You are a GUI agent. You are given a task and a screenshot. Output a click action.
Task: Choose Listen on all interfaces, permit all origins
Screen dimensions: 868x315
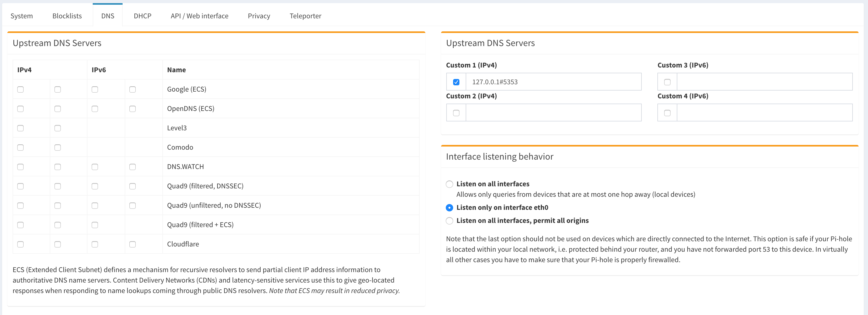(449, 221)
